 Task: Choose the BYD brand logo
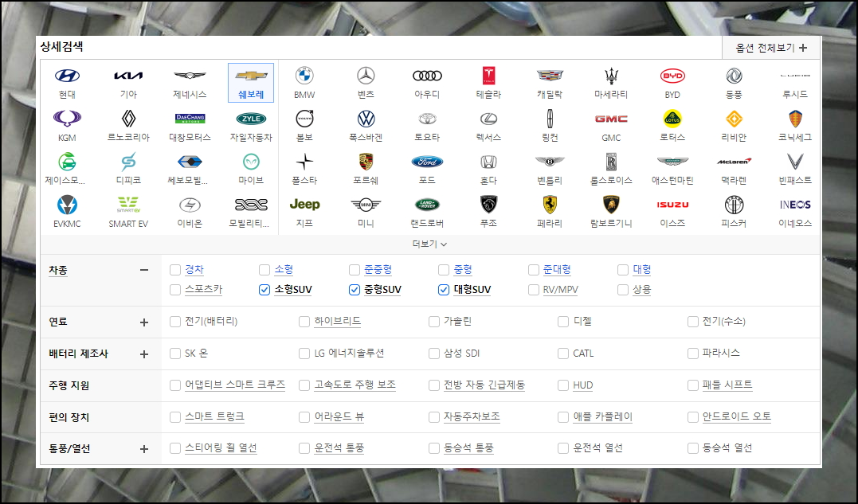pos(672,76)
